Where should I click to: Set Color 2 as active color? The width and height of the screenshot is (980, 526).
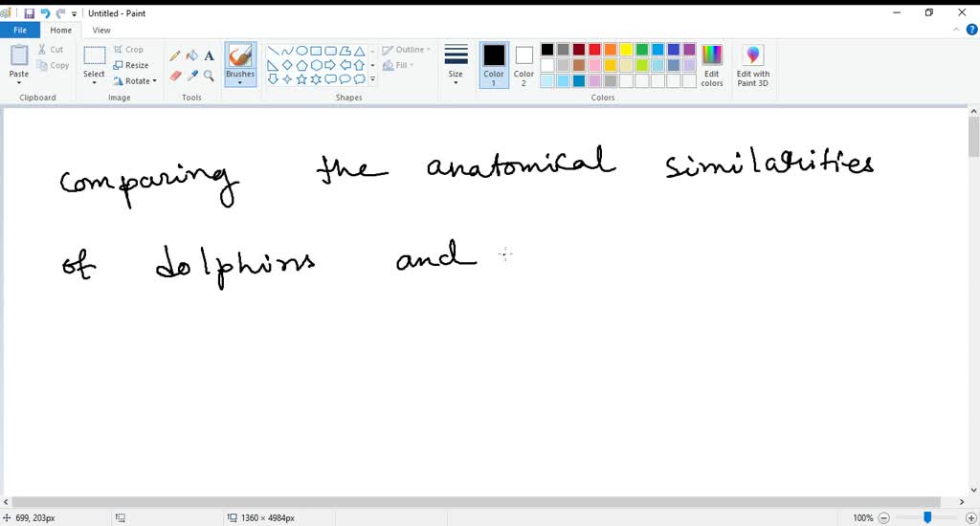pyautogui.click(x=523, y=63)
